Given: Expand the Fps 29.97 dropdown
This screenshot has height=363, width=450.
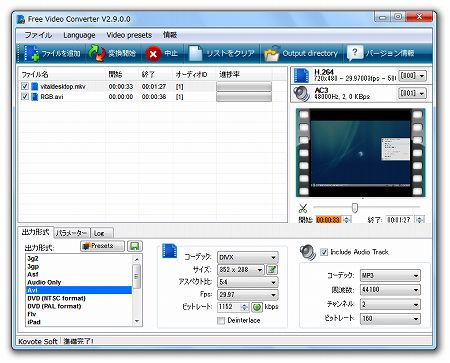Looking at the screenshot, I should [248, 295].
